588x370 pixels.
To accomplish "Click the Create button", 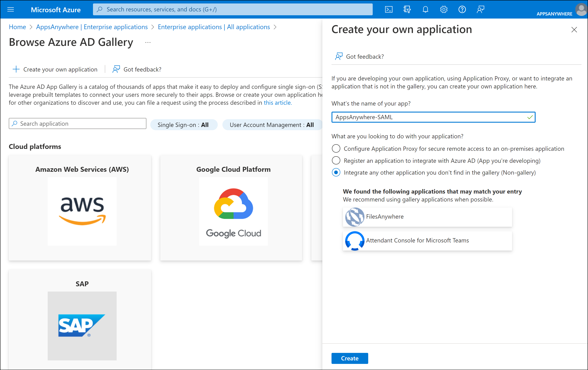I will pyautogui.click(x=350, y=358).
